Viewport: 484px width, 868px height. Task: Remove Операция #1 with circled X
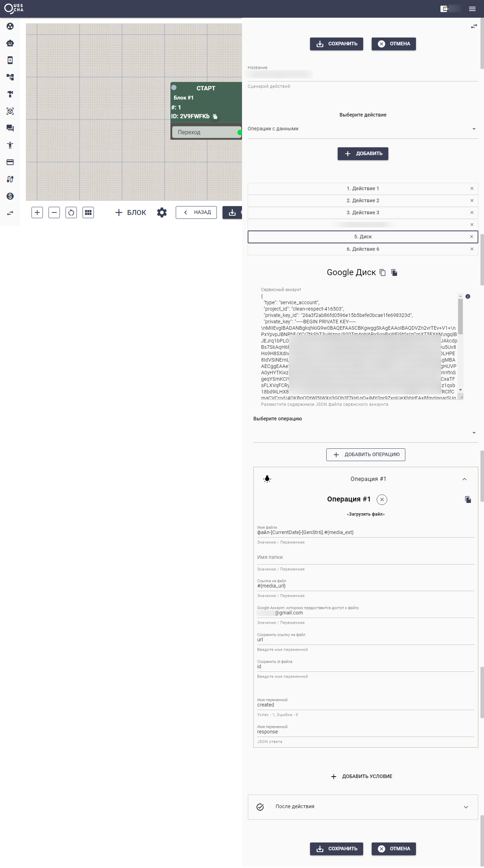click(x=382, y=499)
